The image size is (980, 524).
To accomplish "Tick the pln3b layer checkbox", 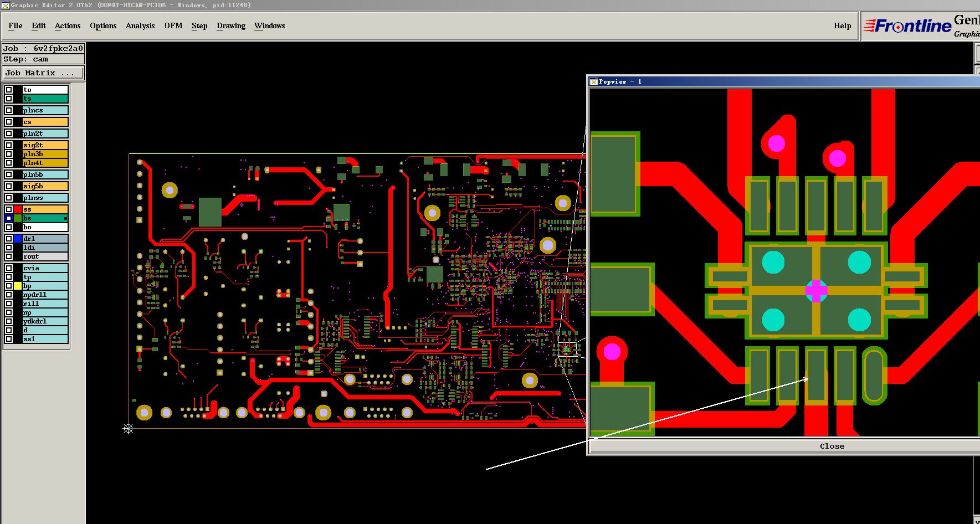I will tap(9, 154).
